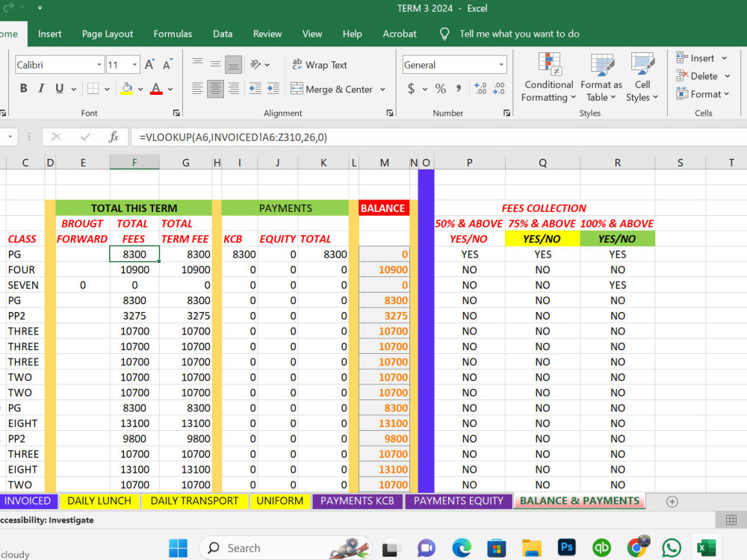Toggle align text right
This screenshot has height=560, width=747.
[233, 89]
